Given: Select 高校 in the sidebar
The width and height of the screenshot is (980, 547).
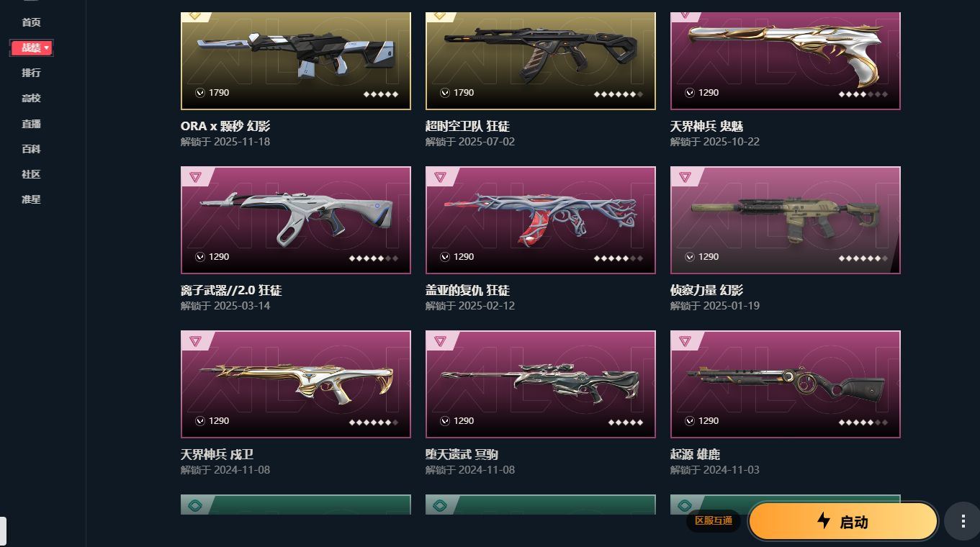Looking at the screenshot, I should click(31, 98).
